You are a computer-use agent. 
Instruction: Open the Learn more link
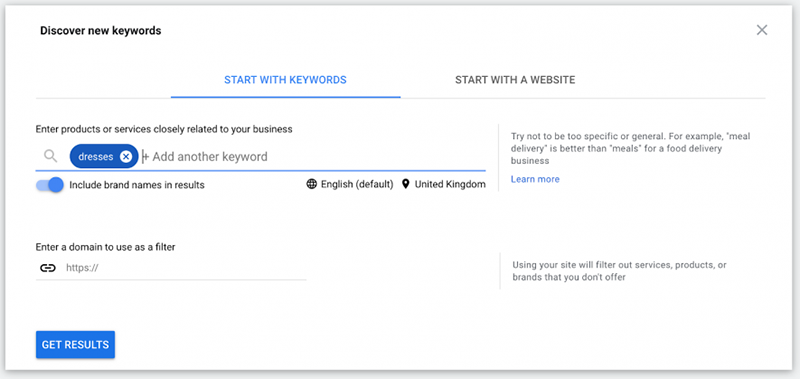click(535, 179)
